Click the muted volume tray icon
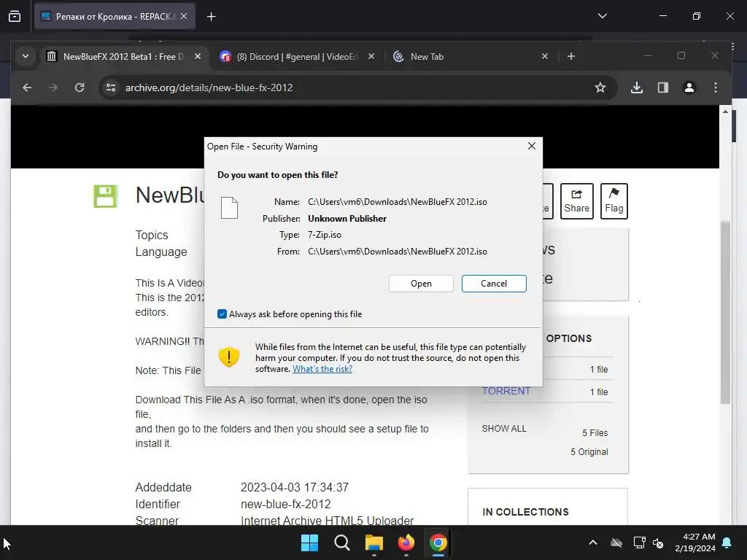The width and height of the screenshot is (747, 560). pos(658,542)
